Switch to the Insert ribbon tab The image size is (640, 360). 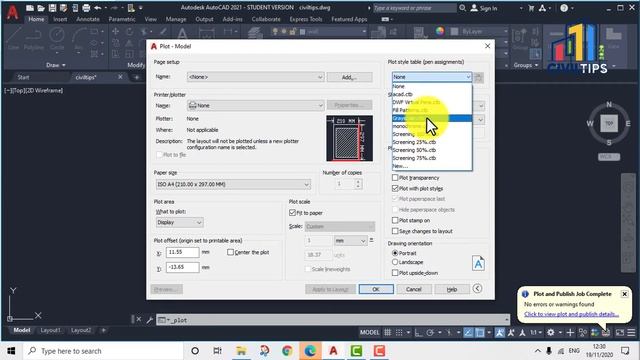pos(60,19)
